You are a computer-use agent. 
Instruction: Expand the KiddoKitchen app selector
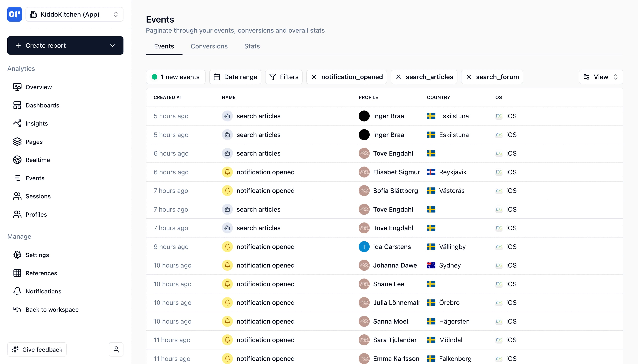[x=74, y=14]
